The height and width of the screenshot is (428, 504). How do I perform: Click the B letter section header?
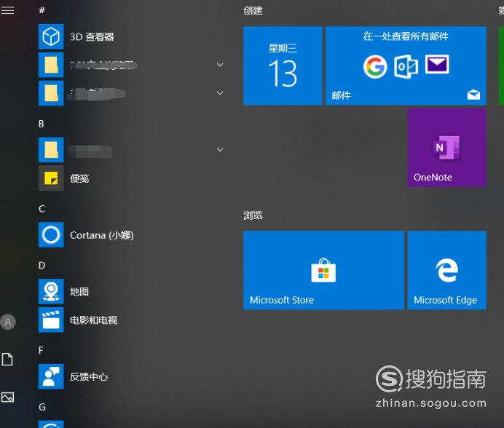(x=41, y=124)
